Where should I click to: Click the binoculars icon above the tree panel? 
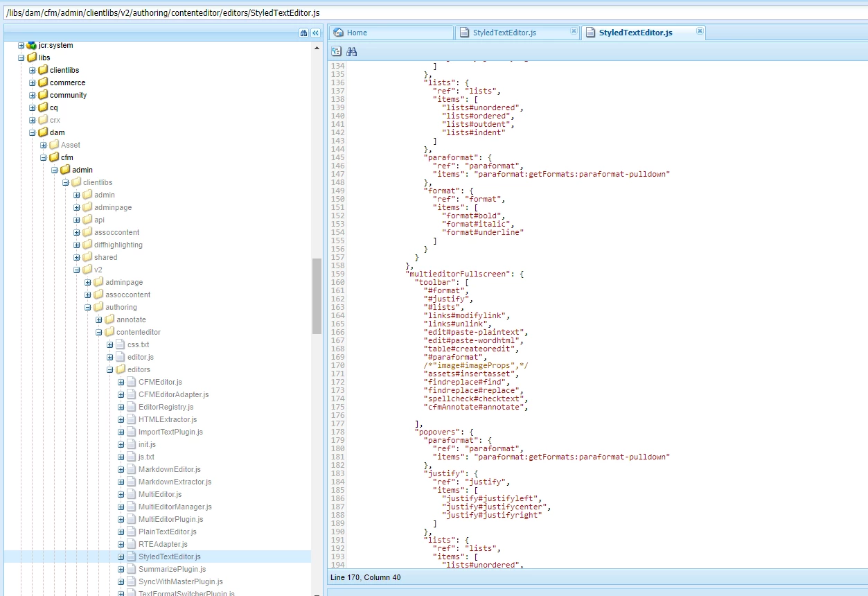pos(303,33)
